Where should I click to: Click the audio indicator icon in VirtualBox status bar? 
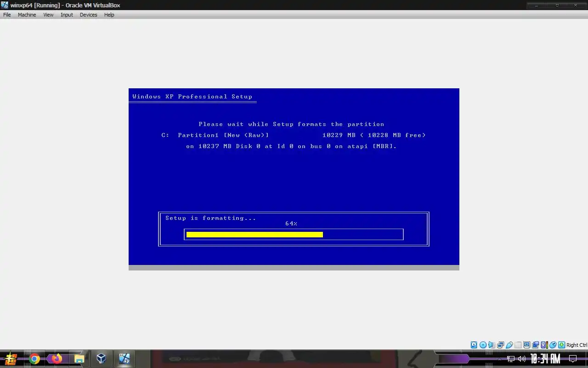coord(492,345)
